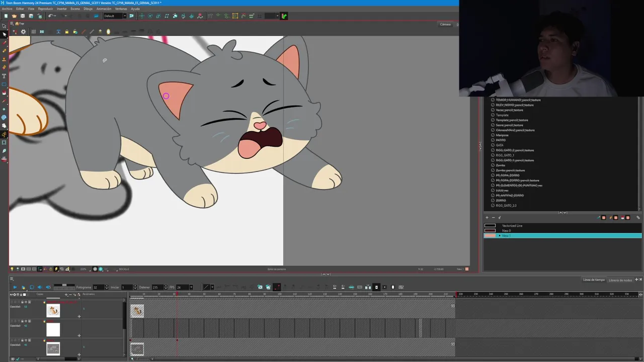This screenshot has height=362, width=644.
Task: Toggle the grid icon in camera toolbar
Action: pyautogui.click(x=33, y=32)
